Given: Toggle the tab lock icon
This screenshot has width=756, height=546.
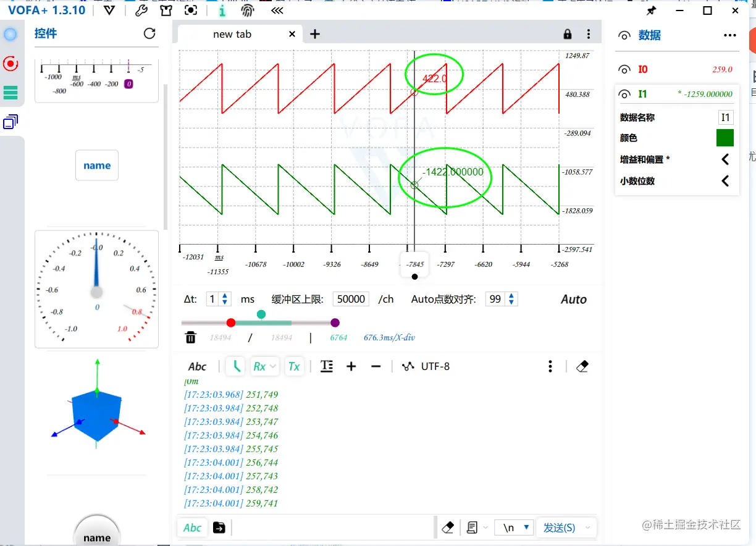Looking at the screenshot, I should tap(567, 34).
